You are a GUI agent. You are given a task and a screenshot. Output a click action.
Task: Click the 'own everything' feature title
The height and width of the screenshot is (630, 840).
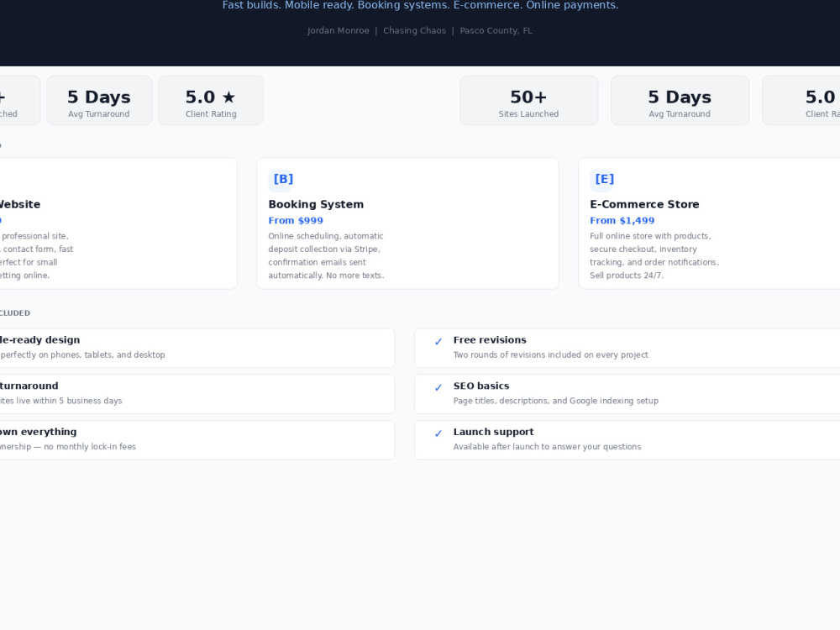pyautogui.click(x=39, y=433)
